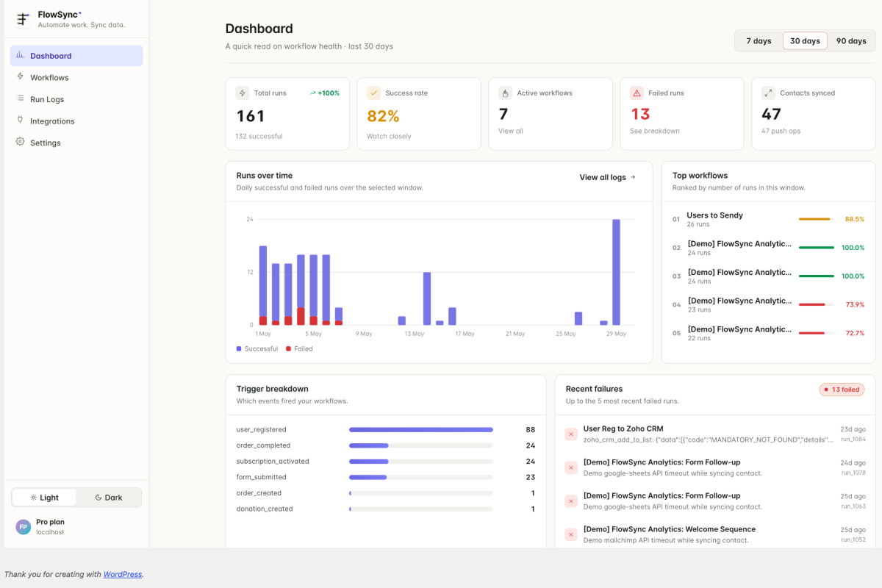Click the FP user avatar
Viewport: 882px width, 588px height.
click(24, 527)
